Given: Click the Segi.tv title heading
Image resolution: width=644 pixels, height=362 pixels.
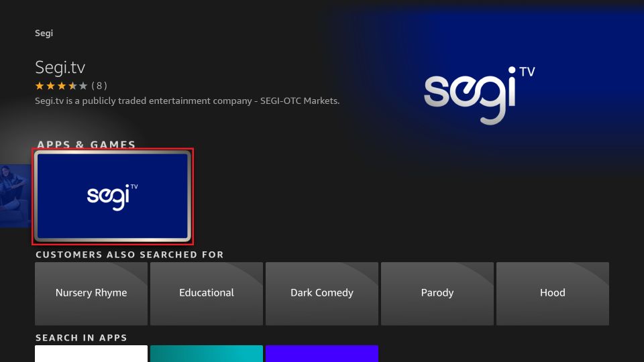Looking at the screenshot, I should (x=60, y=67).
